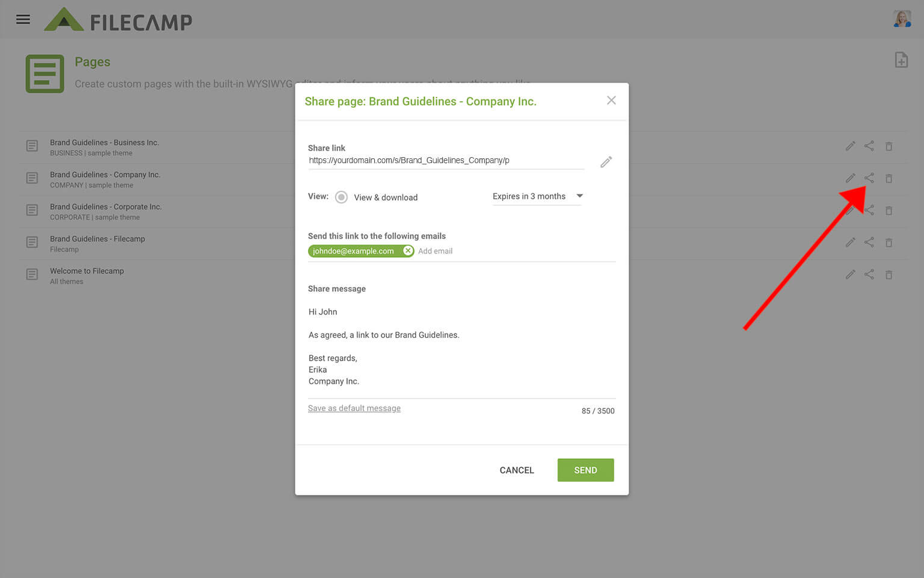
Task: Edit the share link pencil icon
Action: tap(606, 162)
